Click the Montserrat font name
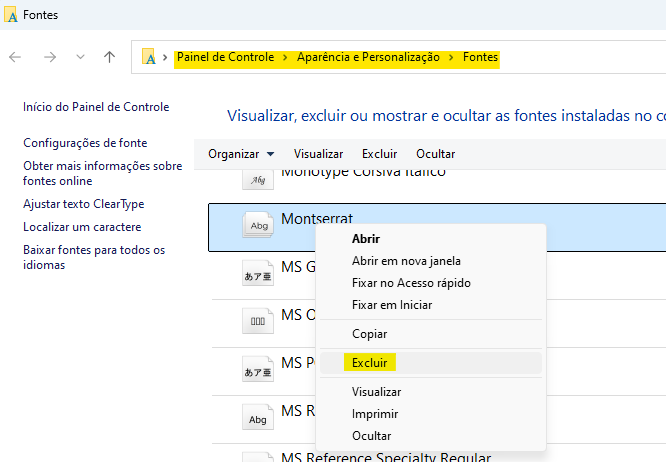This screenshot has height=462, width=666. point(317,218)
